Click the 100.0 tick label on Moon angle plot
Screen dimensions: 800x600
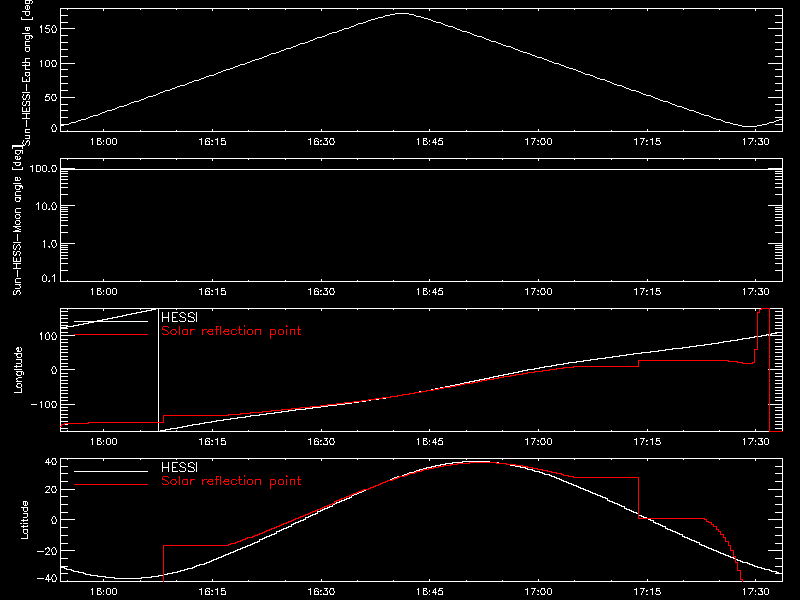(x=43, y=168)
